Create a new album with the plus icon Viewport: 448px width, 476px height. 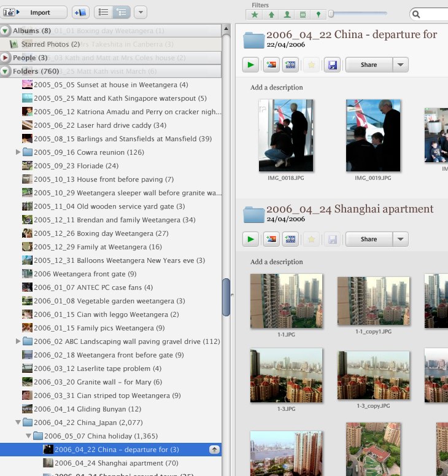click(80, 12)
